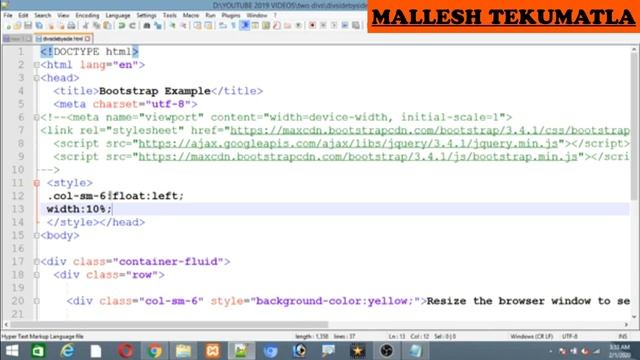This screenshot has width=640, height=360.
Task: Click the Close document toolbar icon
Action: (x=51, y=26)
